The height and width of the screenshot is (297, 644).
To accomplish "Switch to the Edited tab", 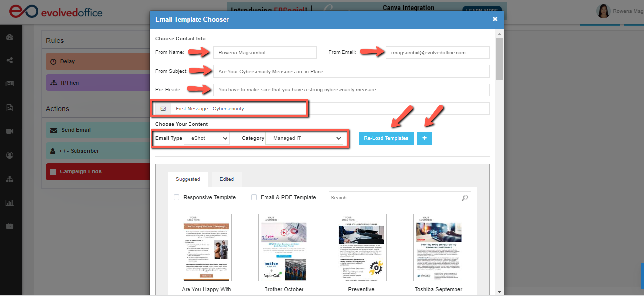I will (x=227, y=179).
